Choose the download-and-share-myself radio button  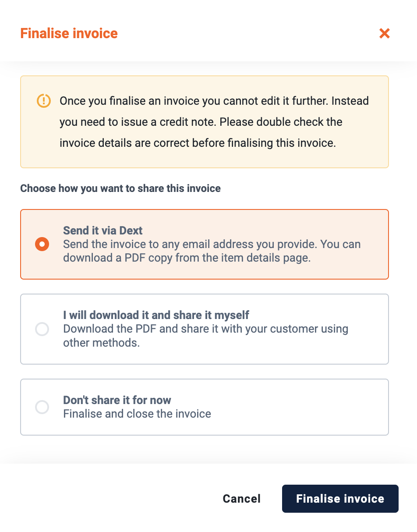click(x=42, y=329)
